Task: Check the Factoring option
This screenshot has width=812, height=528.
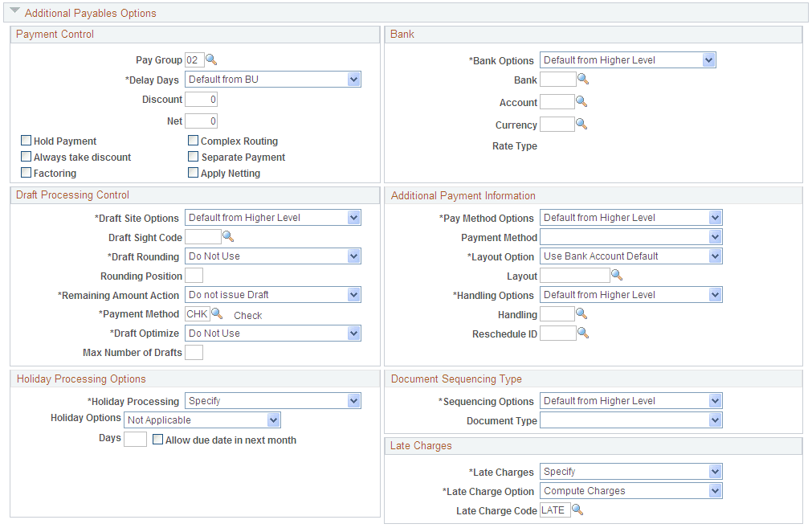Action: click(x=25, y=173)
